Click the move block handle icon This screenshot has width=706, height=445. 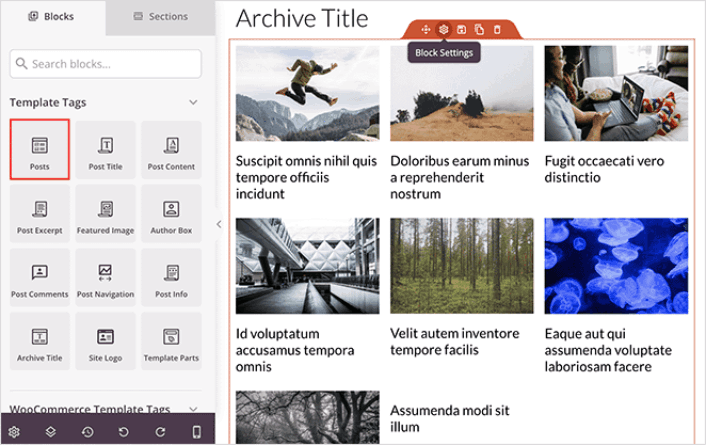pos(427,30)
